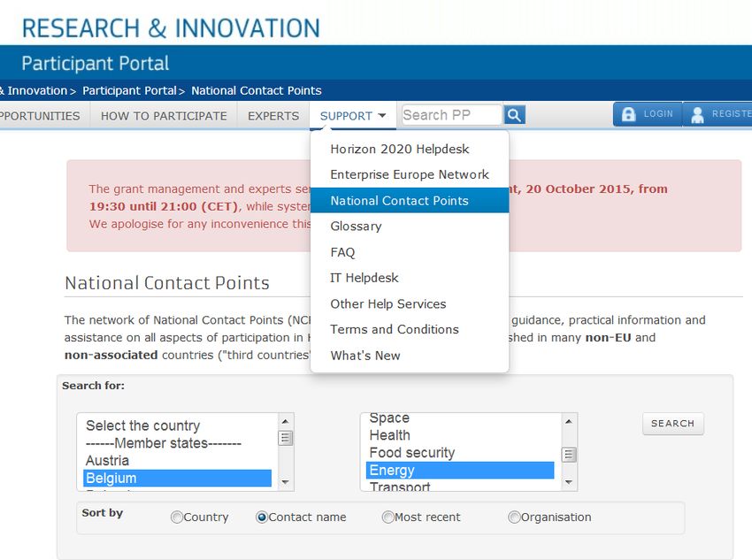752x560 pixels.
Task: Select Enterprise Europe Network menu entry
Action: 410,174
